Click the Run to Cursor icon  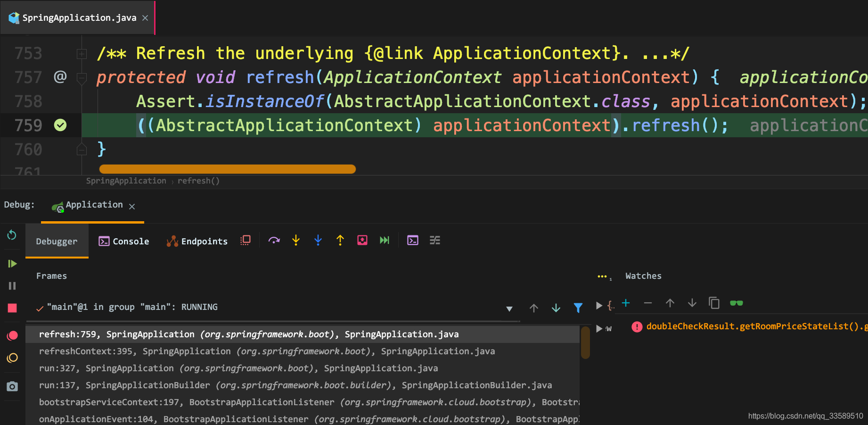pyautogui.click(x=385, y=241)
